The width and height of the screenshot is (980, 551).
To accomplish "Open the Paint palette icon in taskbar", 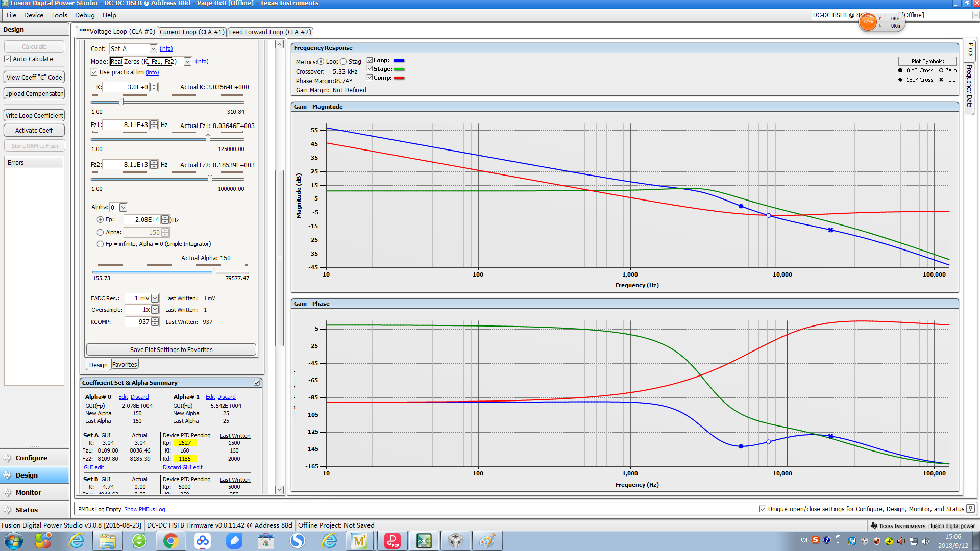I will click(x=486, y=541).
